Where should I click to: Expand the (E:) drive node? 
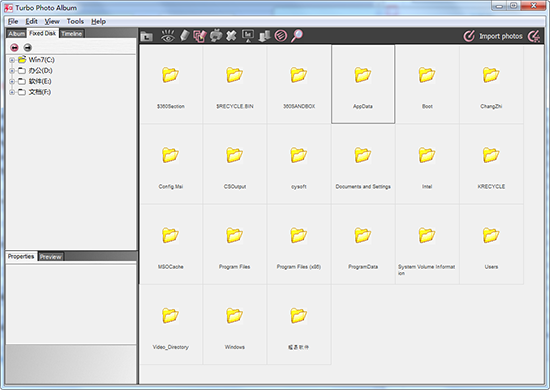12,81
